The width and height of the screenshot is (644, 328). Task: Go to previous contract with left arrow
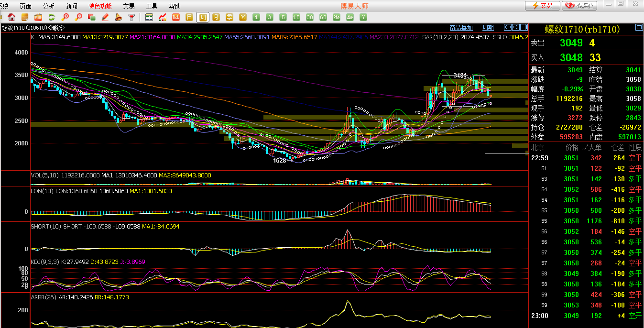(508, 27)
